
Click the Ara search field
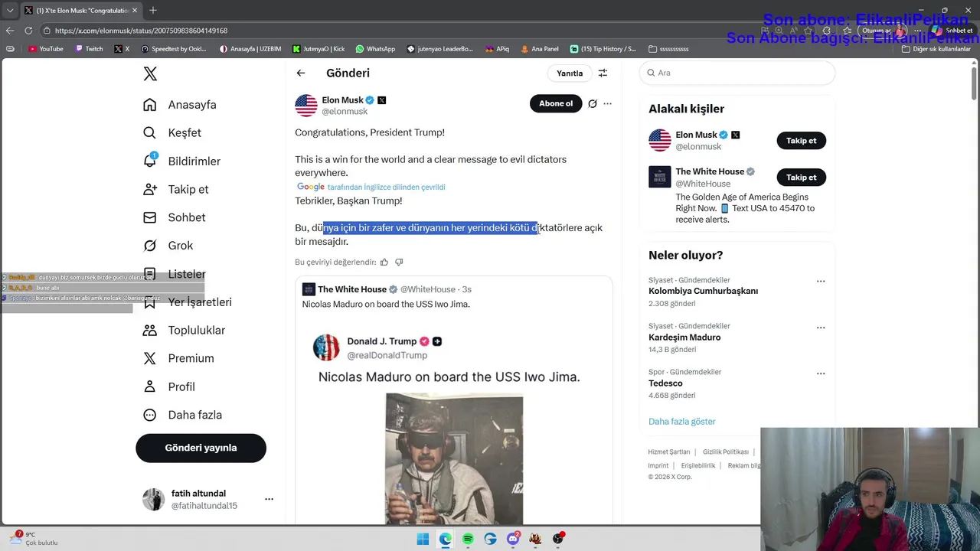click(737, 73)
